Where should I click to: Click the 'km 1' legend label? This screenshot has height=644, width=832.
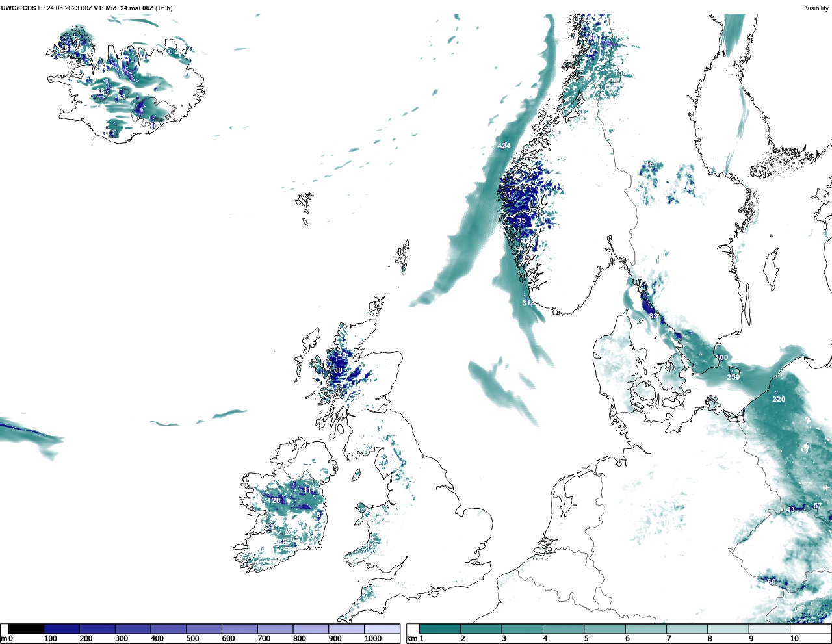[x=415, y=639]
